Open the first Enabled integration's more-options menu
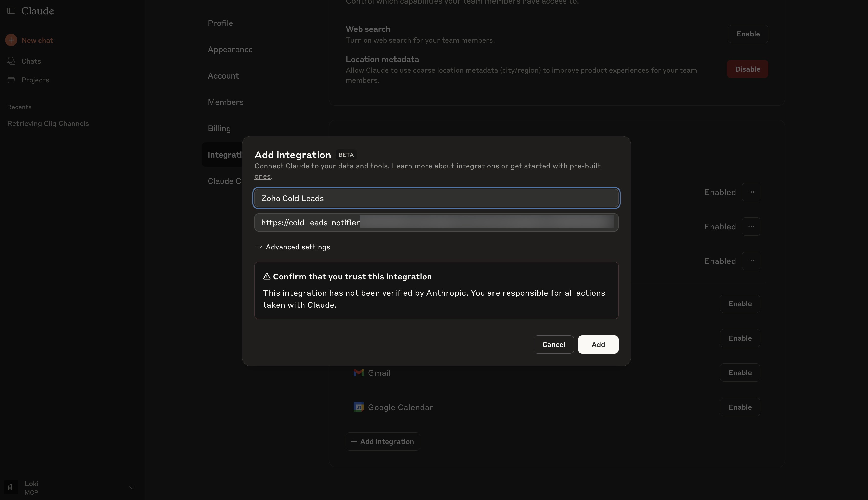The height and width of the screenshot is (500, 868). 751,192
